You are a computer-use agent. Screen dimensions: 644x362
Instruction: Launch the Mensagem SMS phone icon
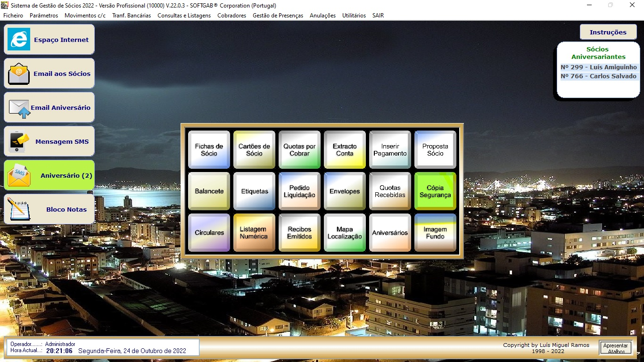tap(19, 141)
